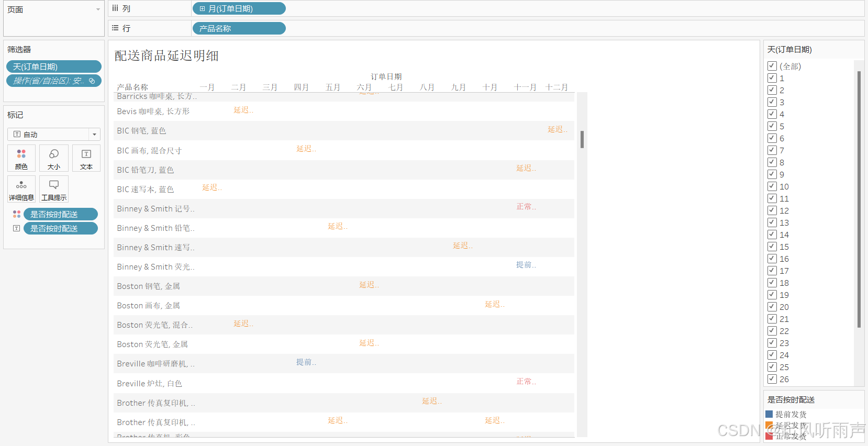Image resolution: width=868 pixels, height=446 pixels.
Task: Click 延迟 mark in Boston 画布 row
Action: (x=495, y=304)
